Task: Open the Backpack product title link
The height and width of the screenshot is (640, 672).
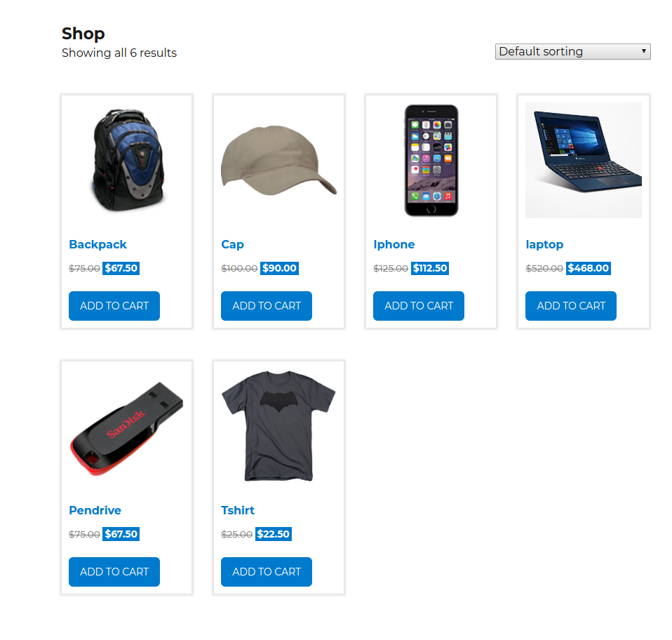Action: click(x=98, y=244)
